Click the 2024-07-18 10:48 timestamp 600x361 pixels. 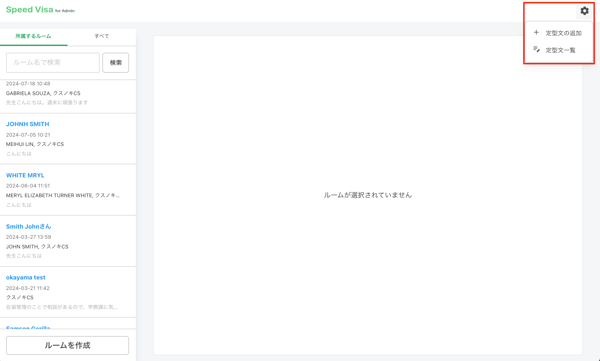click(28, 83)
